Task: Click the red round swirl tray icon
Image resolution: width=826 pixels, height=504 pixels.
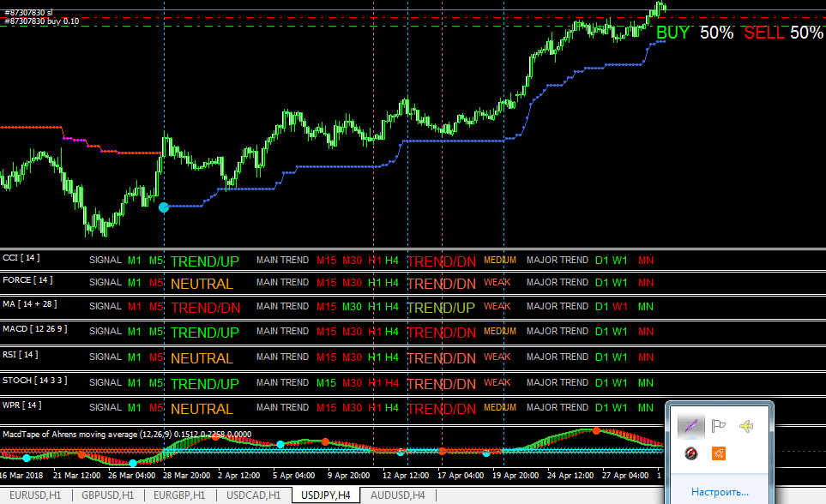Action: pyautogui.click(x=690, y=453)
